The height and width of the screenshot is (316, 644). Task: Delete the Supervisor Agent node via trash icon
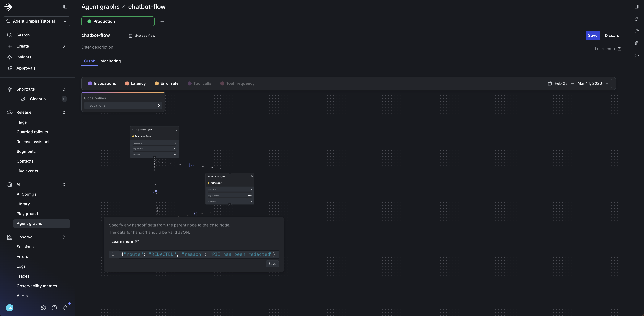click(176, 130)
